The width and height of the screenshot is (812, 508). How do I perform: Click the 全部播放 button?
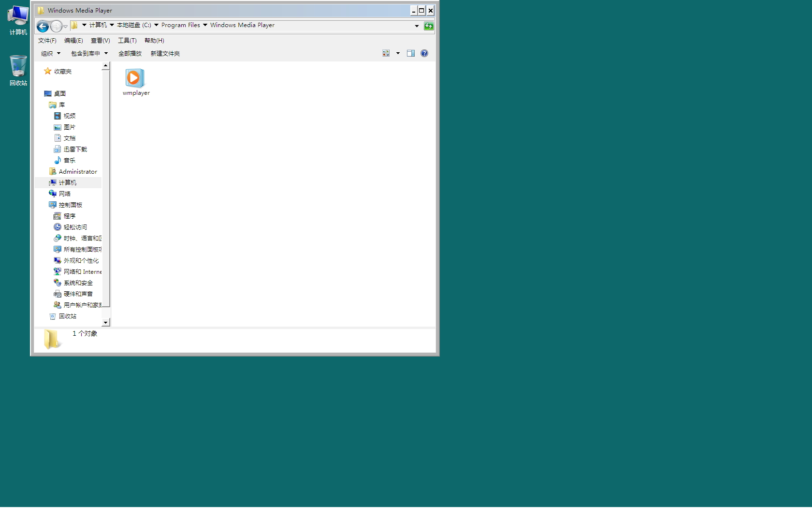click(130, 54)
